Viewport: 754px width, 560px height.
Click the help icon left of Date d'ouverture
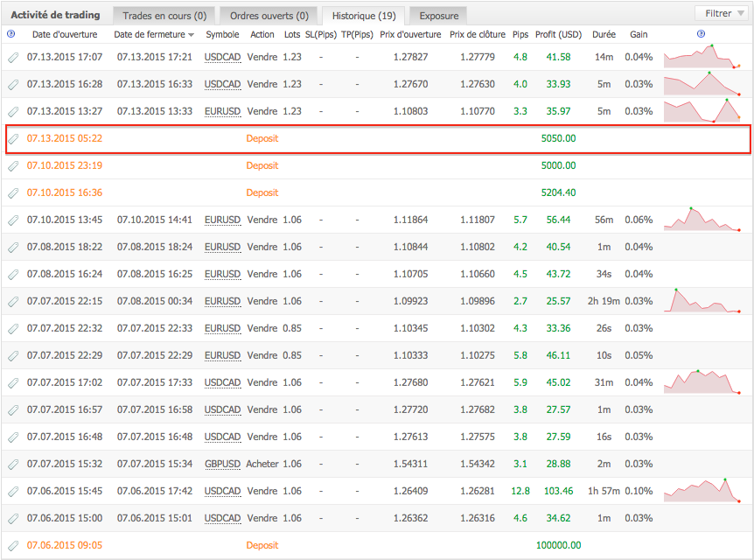(x=10, y=34)
